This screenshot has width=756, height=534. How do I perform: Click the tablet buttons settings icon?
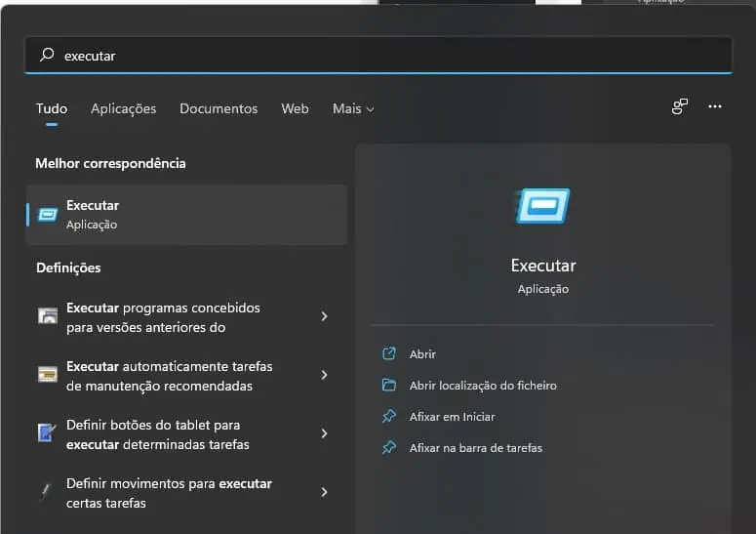tap(47, 433)
